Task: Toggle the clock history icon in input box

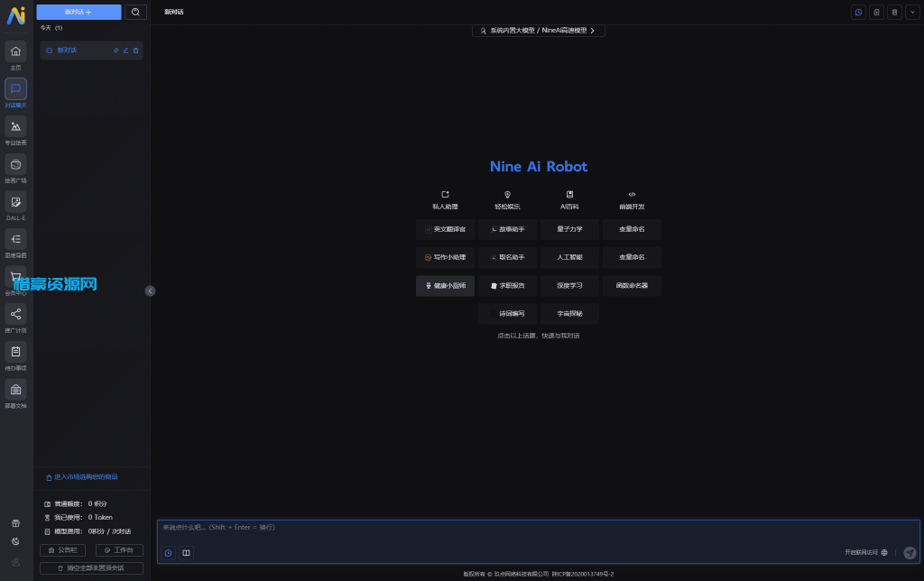Action: coord(168,552)
